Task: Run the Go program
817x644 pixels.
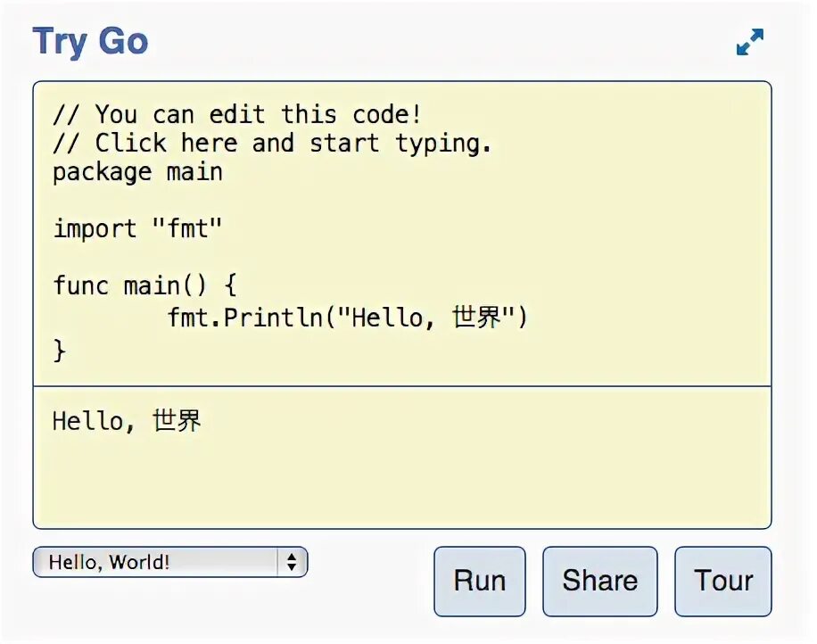Action: point(479,581)
